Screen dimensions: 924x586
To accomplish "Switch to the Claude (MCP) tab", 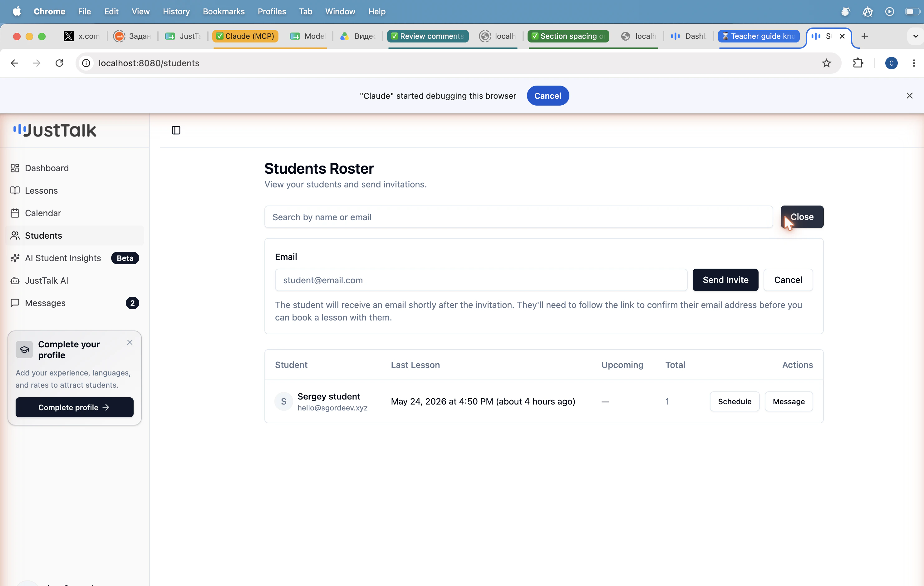I will click(x=245, y=36).
